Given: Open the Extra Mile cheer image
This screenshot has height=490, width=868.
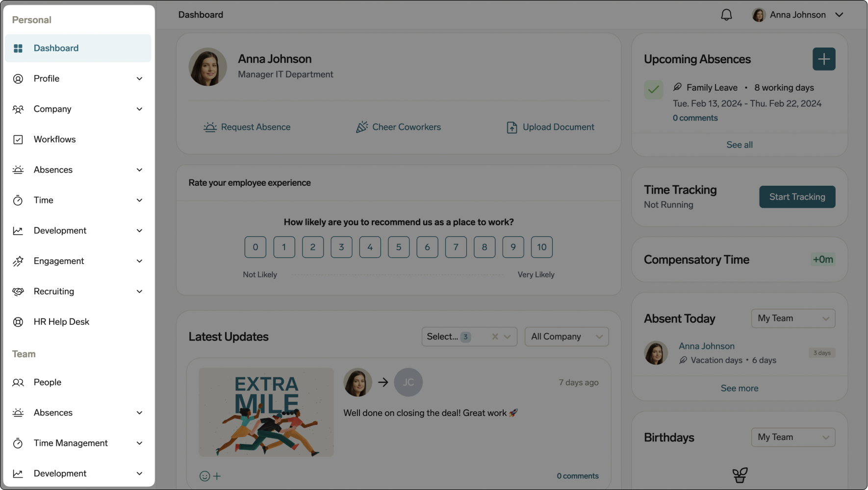Looking at the screenshot, I should coord(266,412).
